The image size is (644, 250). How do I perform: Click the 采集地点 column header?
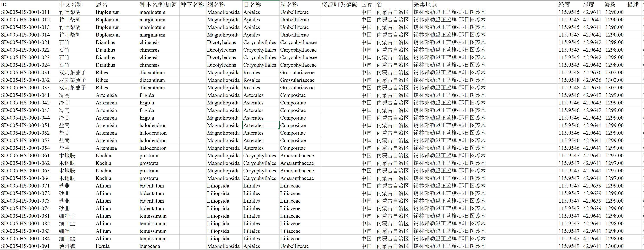point(425,5)
